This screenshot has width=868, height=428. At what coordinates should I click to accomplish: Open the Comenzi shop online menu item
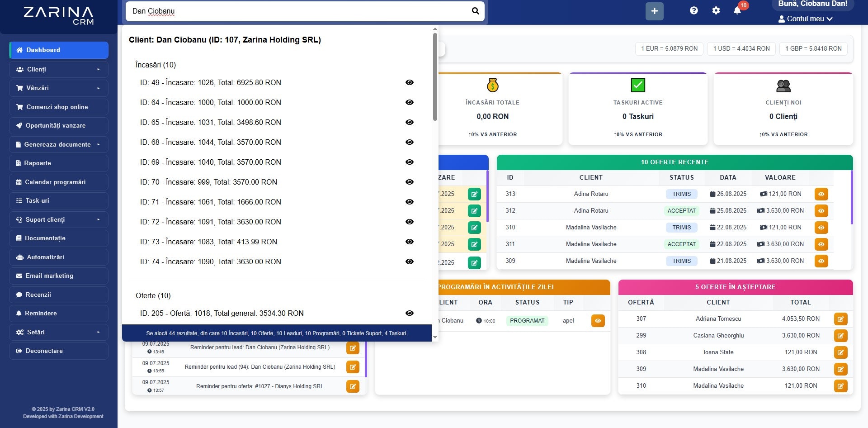(x=58, y=107)
